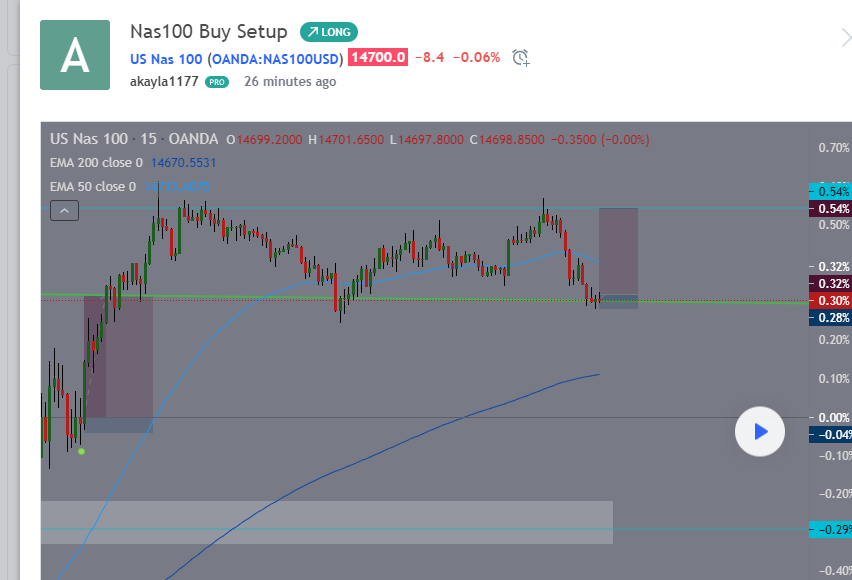Click the cyan -0.29% price scale label

832,529
